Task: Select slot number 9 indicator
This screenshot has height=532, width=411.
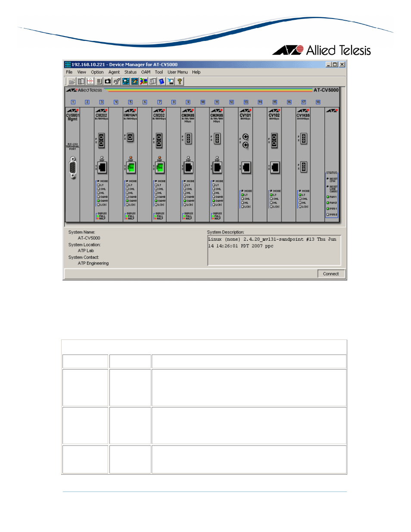Action: (188, 102)
